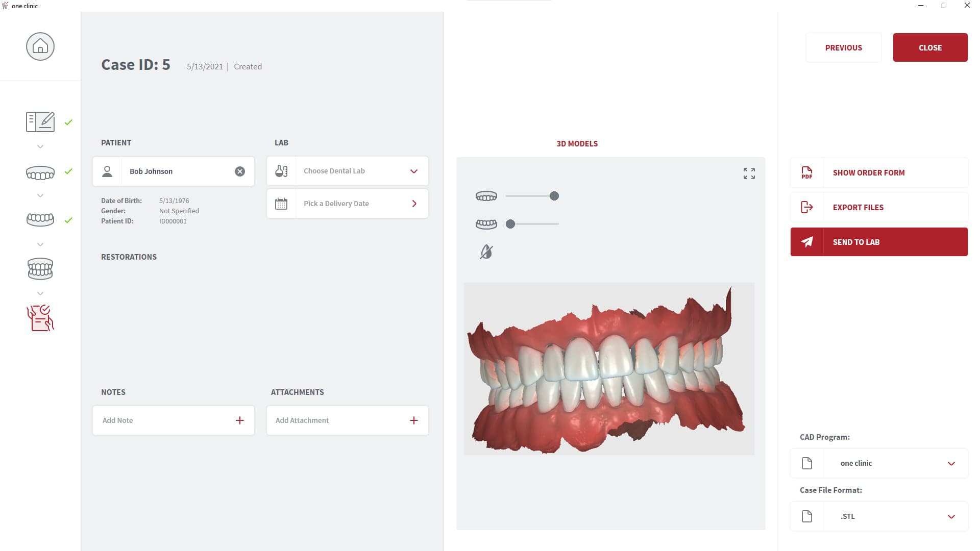The width and height of the screenshot is (980, 551).
Task: Open the full-screen 3D model view
Action: [749, 173]
